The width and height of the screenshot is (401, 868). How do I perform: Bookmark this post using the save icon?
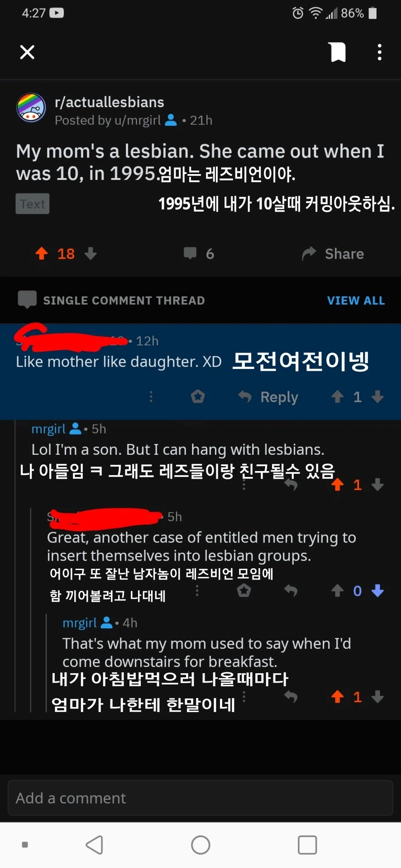pos(337,52)
